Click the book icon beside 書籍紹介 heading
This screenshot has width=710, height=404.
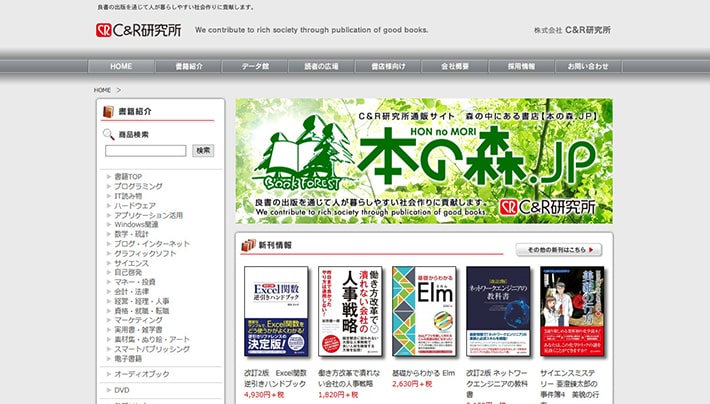[x=107, y=113]
